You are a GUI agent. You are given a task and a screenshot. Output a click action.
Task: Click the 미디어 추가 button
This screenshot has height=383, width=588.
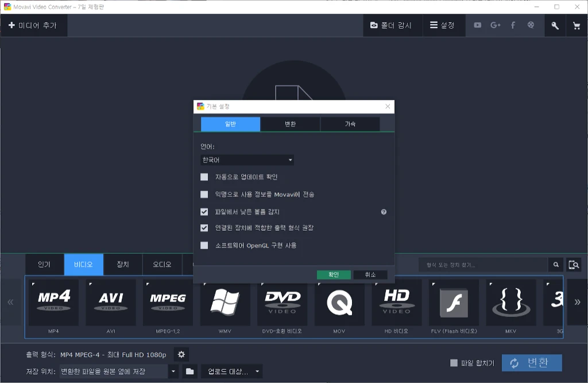[x=33, y=25]
